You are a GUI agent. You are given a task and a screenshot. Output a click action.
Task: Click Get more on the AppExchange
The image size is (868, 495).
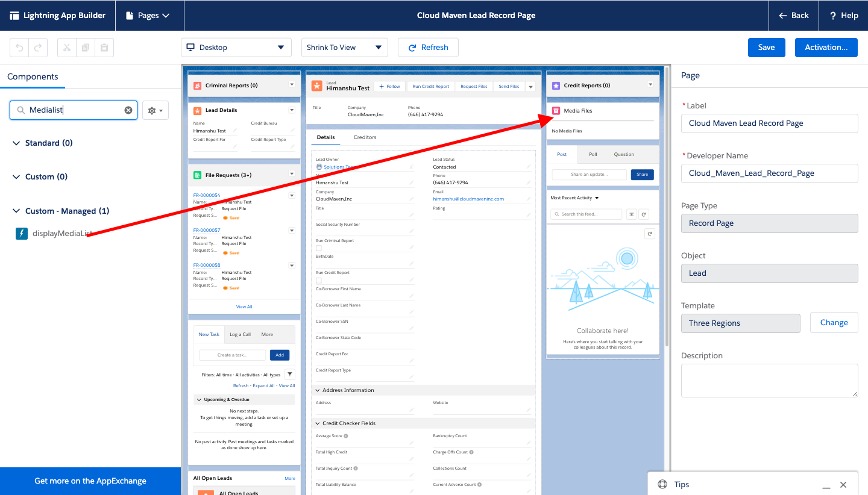coord(90,481)
